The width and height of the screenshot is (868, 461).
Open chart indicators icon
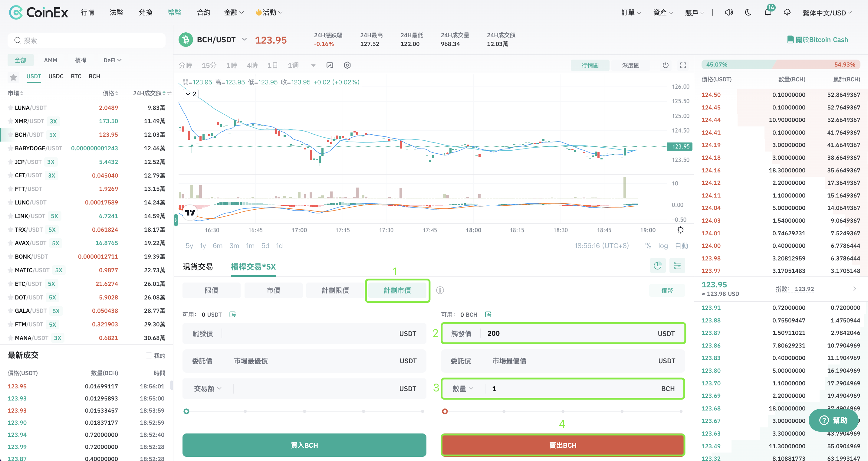330,65
